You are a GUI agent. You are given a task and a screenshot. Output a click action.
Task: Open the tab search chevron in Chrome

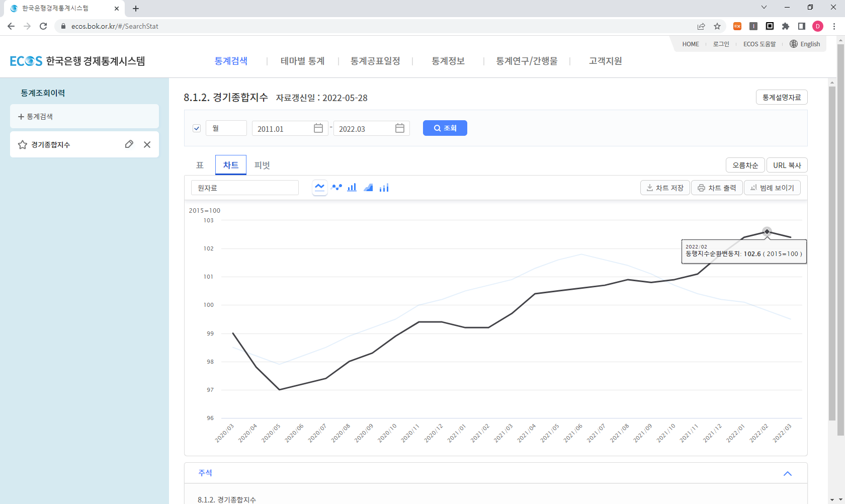764,7
